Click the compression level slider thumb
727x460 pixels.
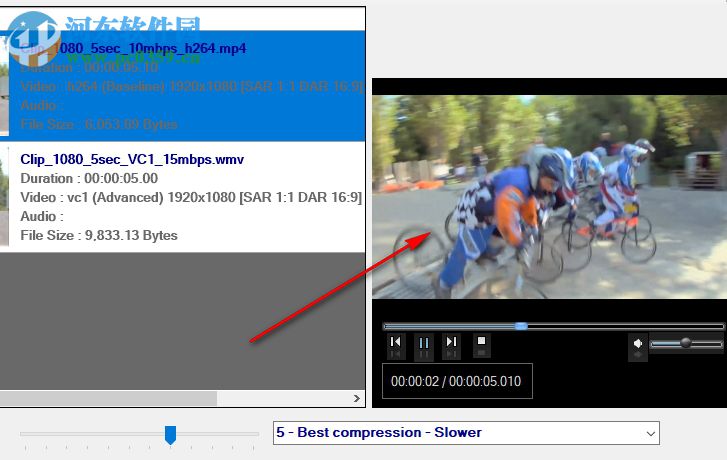point(171,435)
